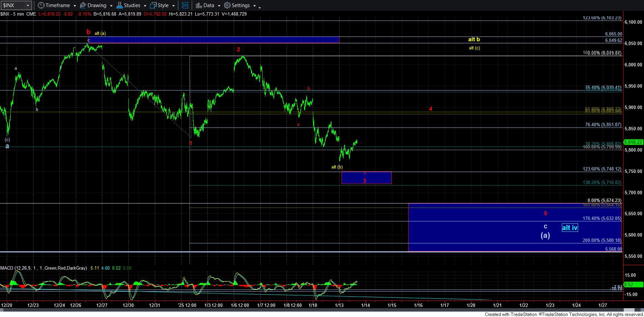Click the B=5,816.68 bid value
The height and width of the screenshot is (317, 644).
[105, 14]
